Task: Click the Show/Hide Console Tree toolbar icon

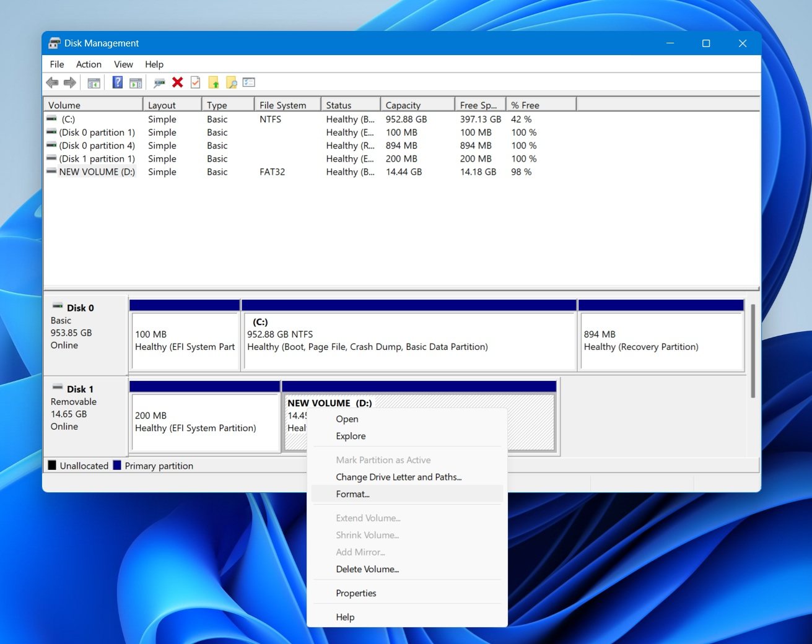Action: pyautogui.click(x=94, y=82)
